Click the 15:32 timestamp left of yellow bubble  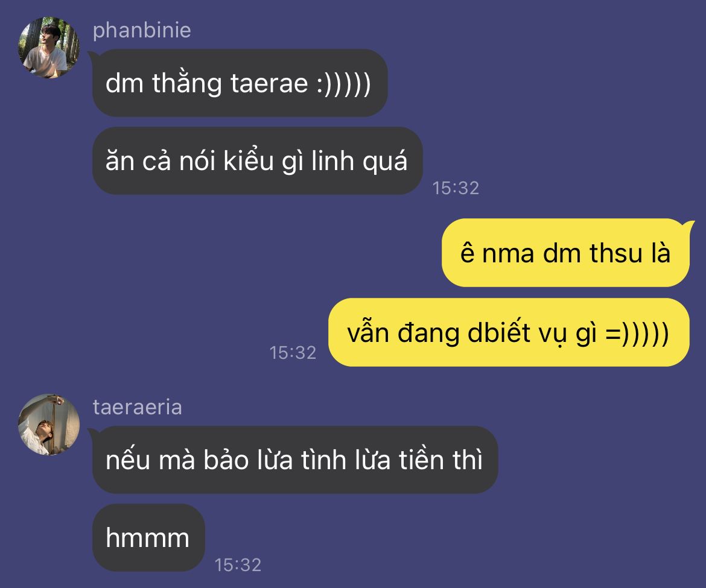click(293, 352)
